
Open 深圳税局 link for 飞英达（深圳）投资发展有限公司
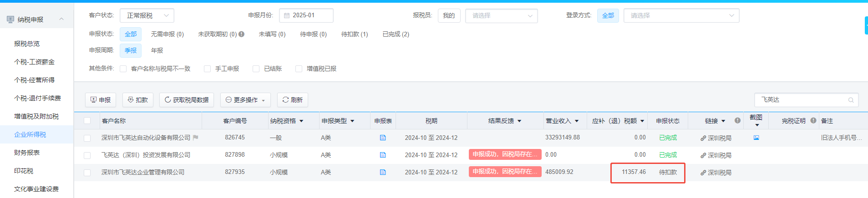716,155
